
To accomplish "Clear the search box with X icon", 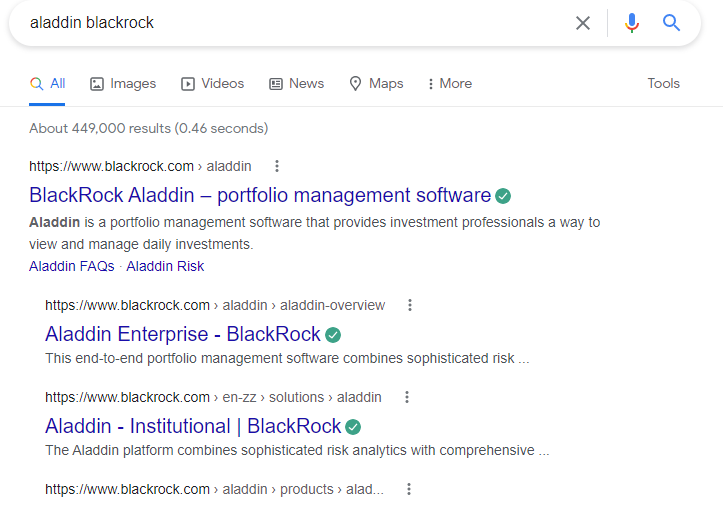I will point(583,23).
